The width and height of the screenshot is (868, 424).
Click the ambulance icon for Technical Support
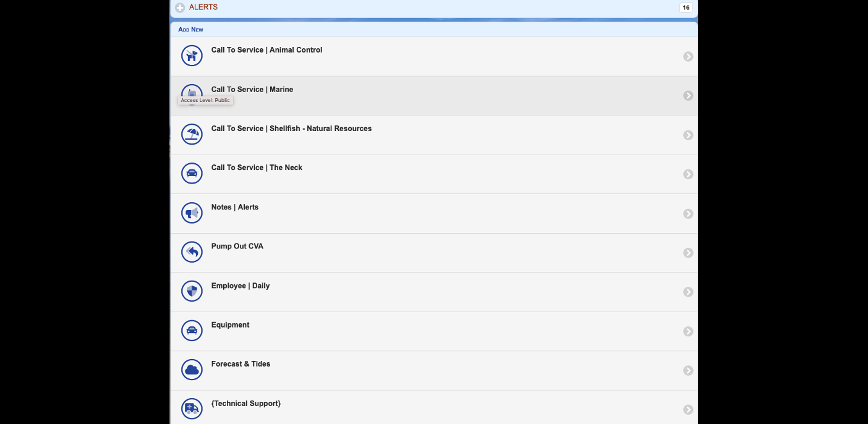192,409
